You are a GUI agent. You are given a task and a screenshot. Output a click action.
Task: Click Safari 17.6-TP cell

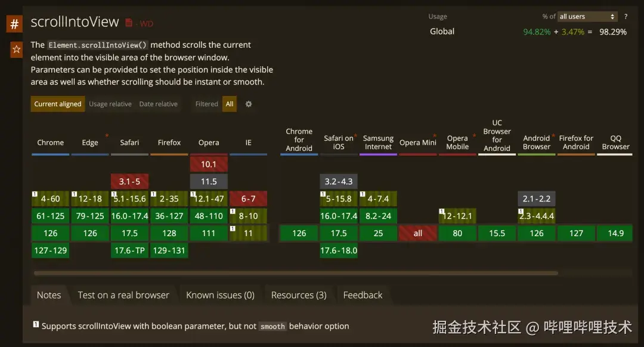[129, 250]
